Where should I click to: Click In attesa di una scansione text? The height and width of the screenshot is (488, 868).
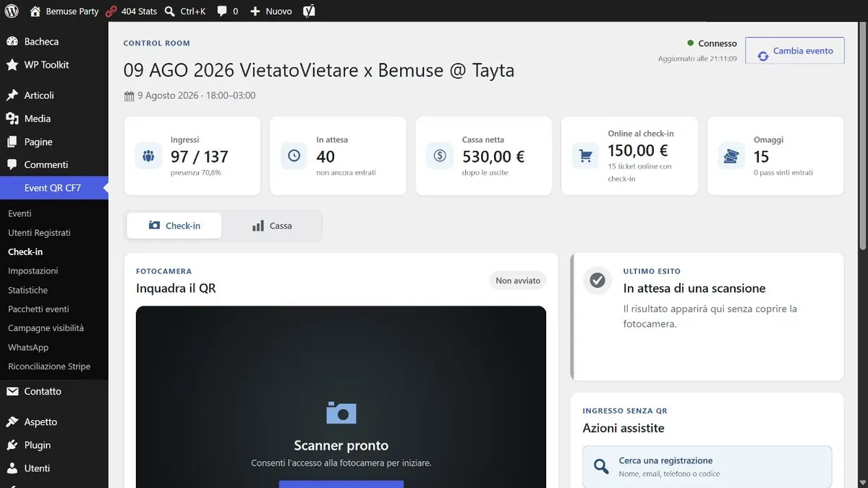point(694,288)
